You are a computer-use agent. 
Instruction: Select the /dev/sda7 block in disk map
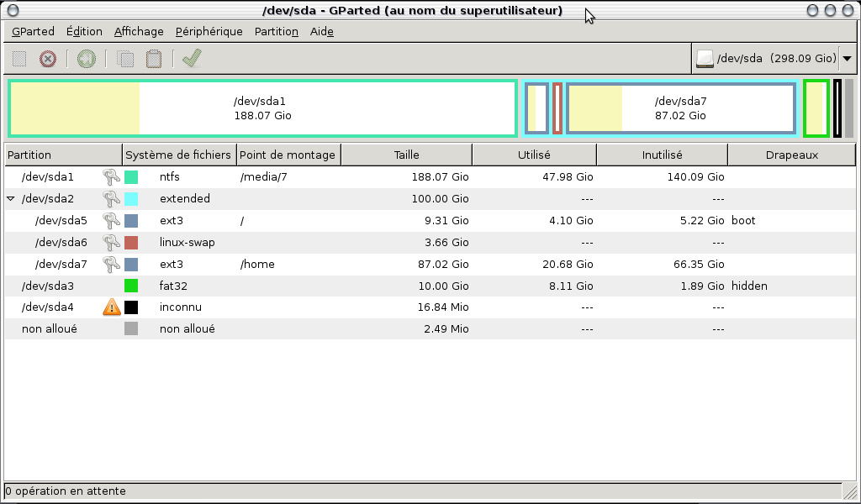[x=681, y=108]
